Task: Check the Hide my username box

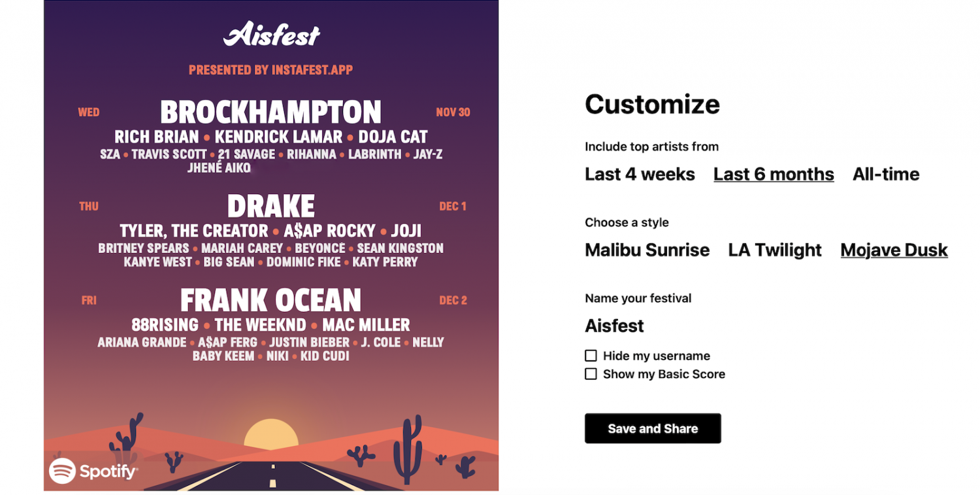Action: (591, 356)
